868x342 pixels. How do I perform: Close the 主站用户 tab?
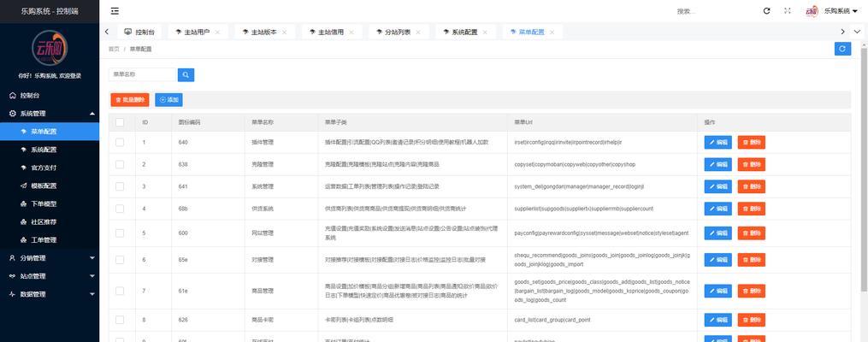(x=217, y=32)
